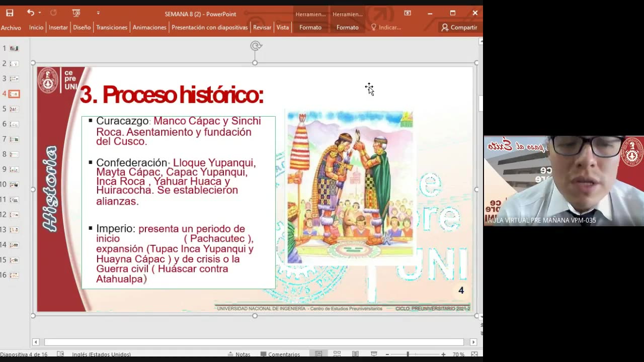Select slide 12 thumbnail
The image size is (644, 362).
[14, 215]
